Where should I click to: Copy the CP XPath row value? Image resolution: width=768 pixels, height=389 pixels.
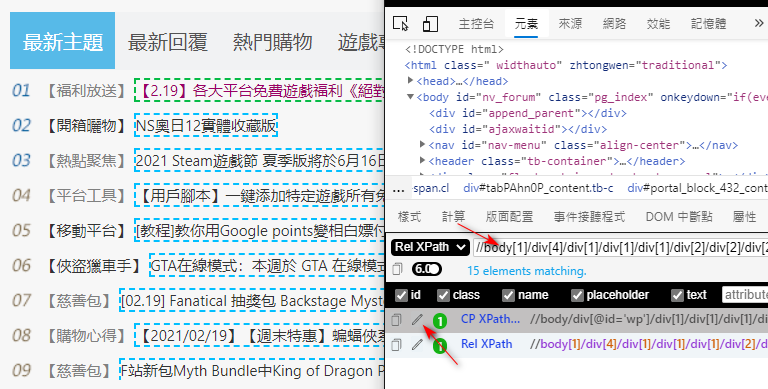(396, 319)
